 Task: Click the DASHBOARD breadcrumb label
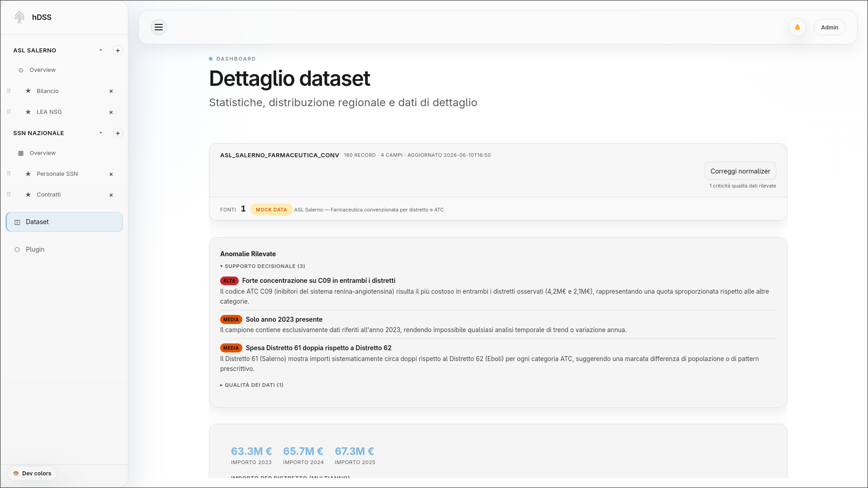[x=236, y=59]
